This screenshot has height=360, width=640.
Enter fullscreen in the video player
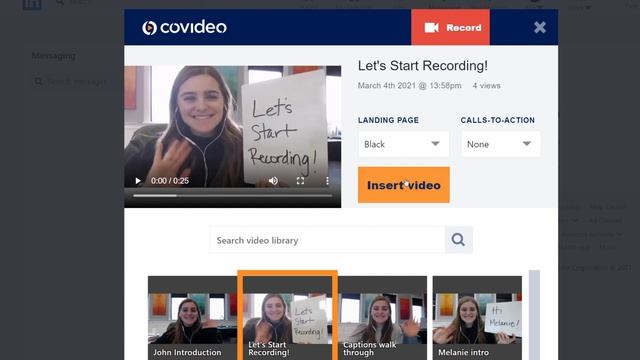click(x=300, y=180)
